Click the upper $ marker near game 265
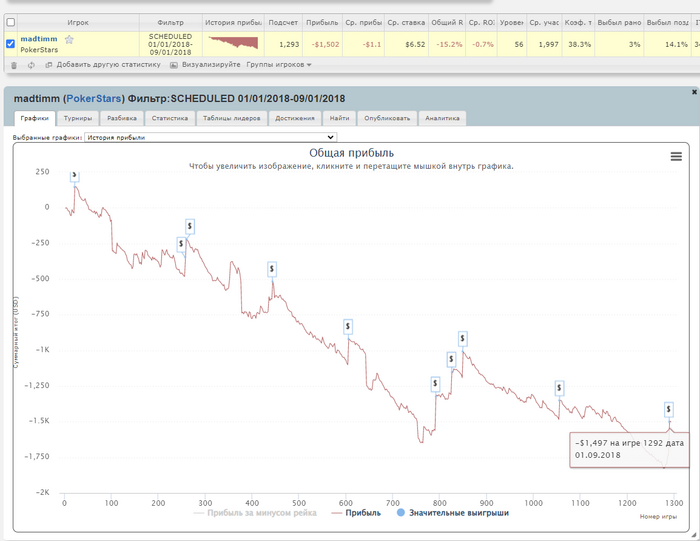Screen dimensions: 700x541 coord(190,227)
